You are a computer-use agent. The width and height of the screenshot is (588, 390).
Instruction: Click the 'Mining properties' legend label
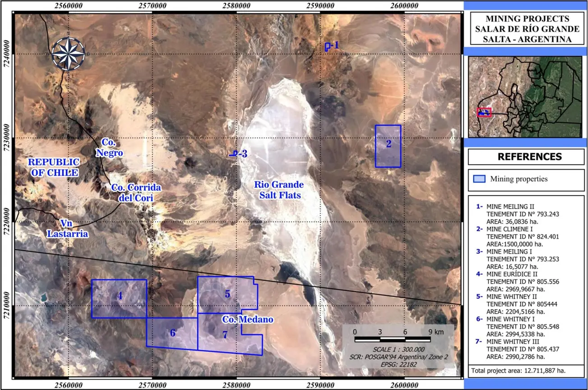coord(519,179)
